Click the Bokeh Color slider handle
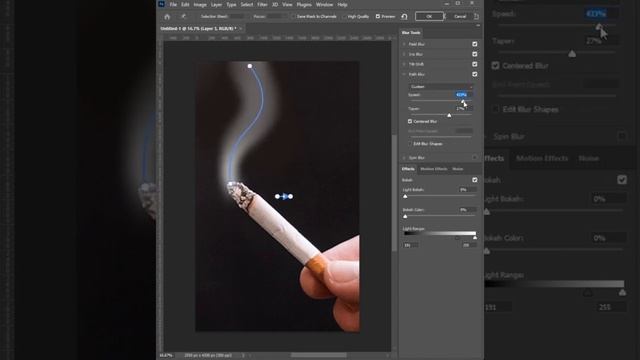The image size is (640, 360). coord(405,216)
